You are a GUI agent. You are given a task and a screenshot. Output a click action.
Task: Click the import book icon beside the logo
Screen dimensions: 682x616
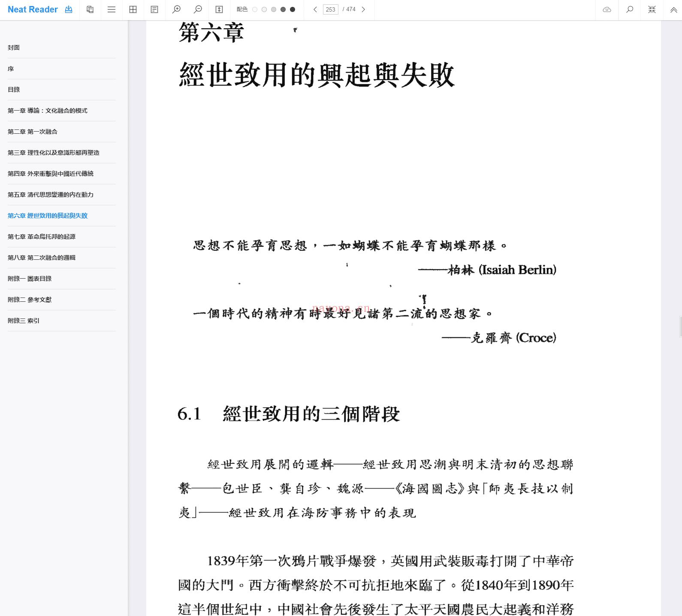tap(69, 9)
